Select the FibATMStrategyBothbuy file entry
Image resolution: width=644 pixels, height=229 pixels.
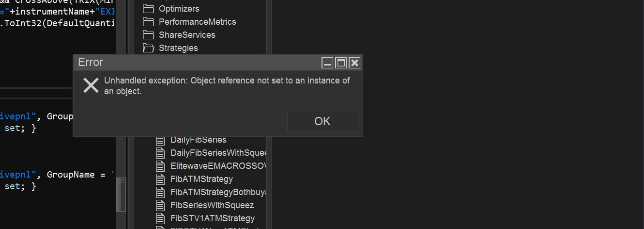[217, 192]
